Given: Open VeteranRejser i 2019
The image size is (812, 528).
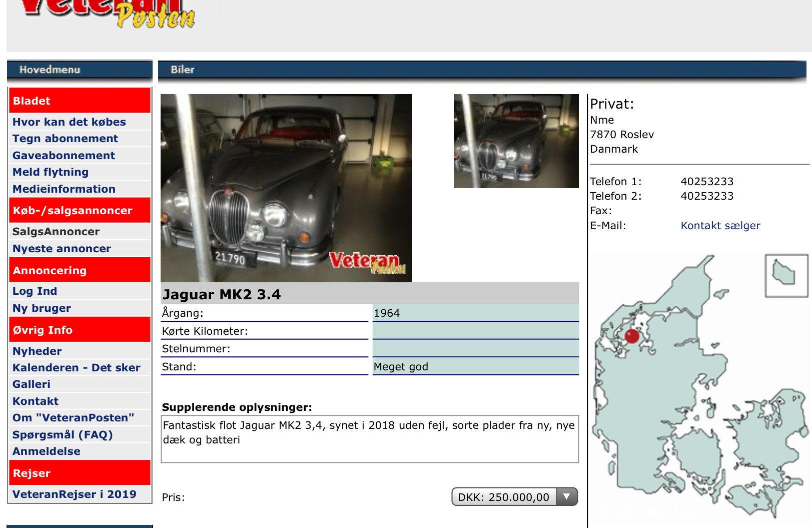Looking at the screenshot, I should click(74, 494).
